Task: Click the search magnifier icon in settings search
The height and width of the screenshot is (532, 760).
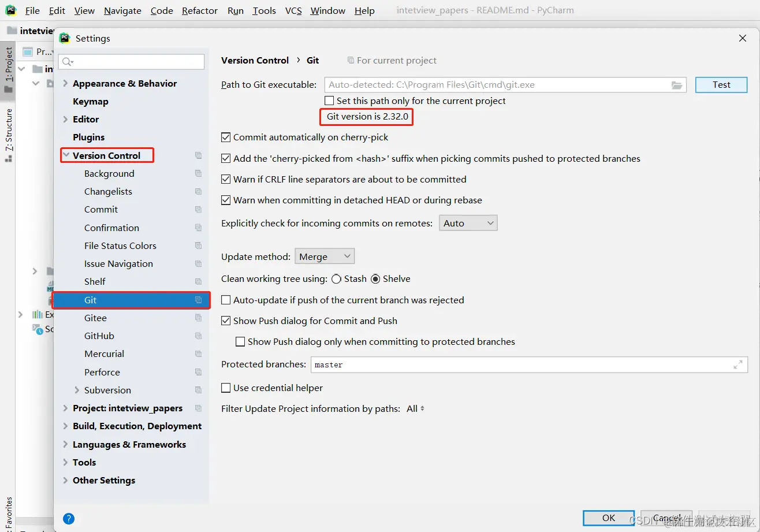Action: click(68, 62)
